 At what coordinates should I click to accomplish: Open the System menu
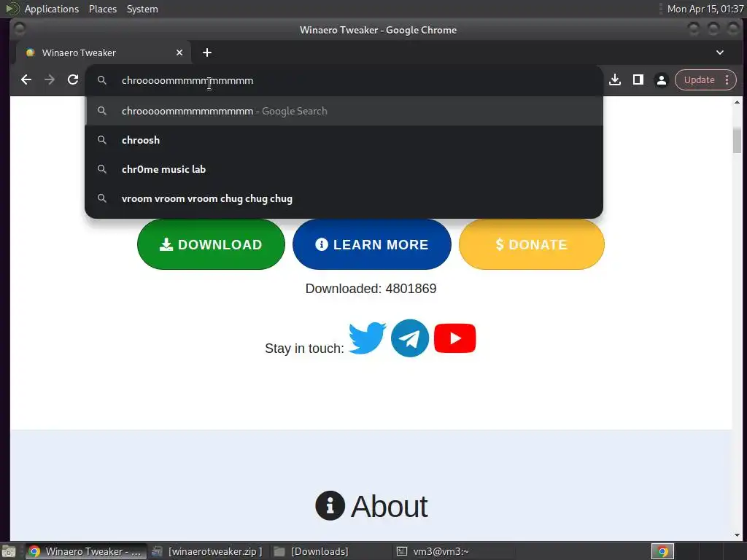pyautogui.click(x=142, y=9)
